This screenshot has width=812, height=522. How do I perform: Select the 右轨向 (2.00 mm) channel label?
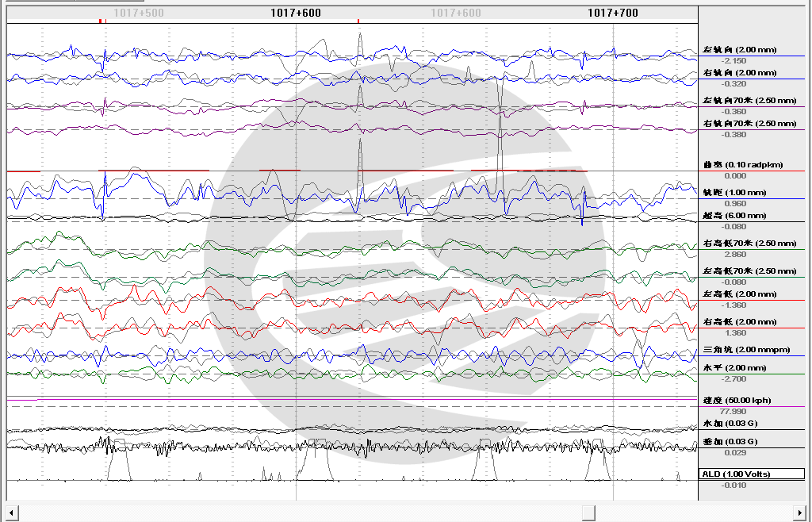coord(740,73)
